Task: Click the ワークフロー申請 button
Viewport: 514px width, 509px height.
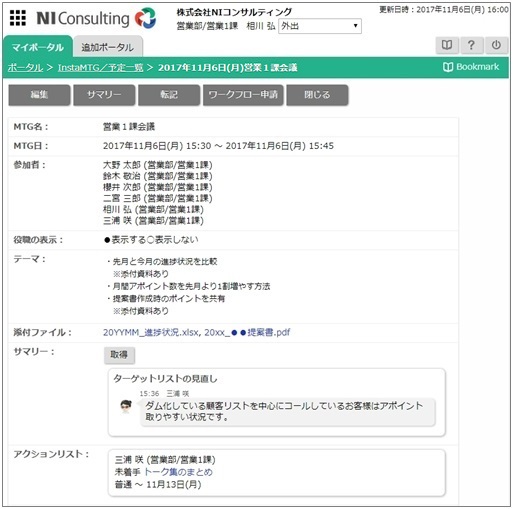Action: tap(243, 95)
